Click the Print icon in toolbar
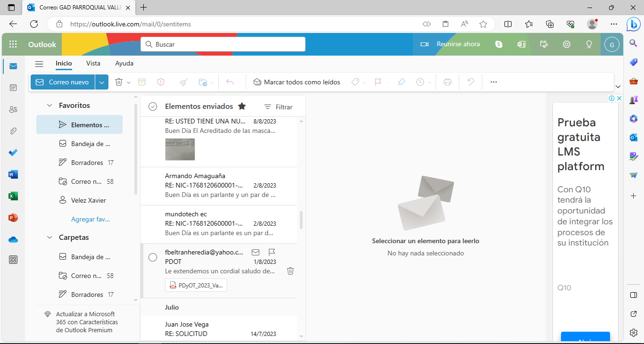This screenshot has width=644, height=344. click(447, 82)
